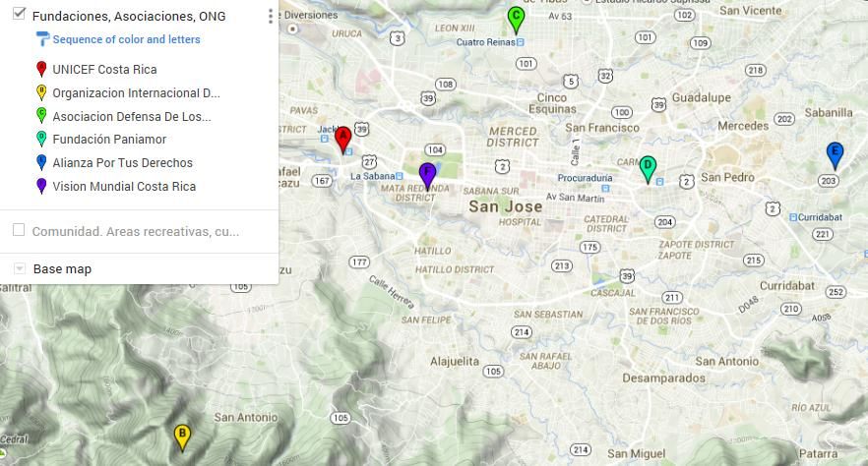Select Fundación Paniamor in the legend
The width and height of the screenshot is (868, 466).
[x=109, y=140]
